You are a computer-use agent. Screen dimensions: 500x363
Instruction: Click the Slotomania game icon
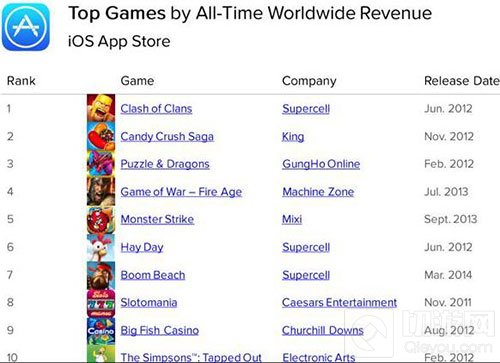(x=101, y=303)
